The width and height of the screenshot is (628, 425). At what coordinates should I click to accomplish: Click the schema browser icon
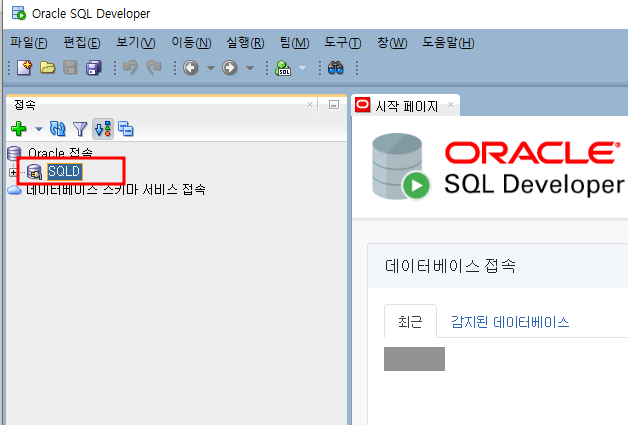coord(103,129)
